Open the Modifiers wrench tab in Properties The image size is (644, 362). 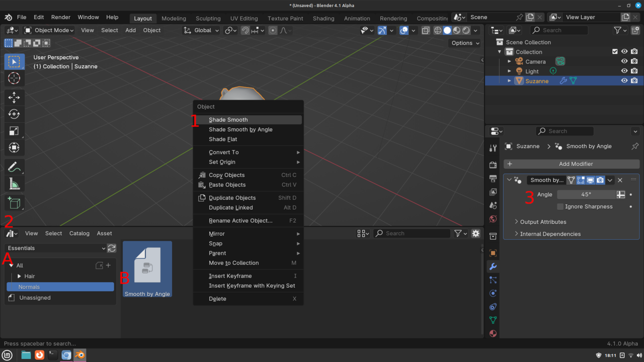point(493,266)
